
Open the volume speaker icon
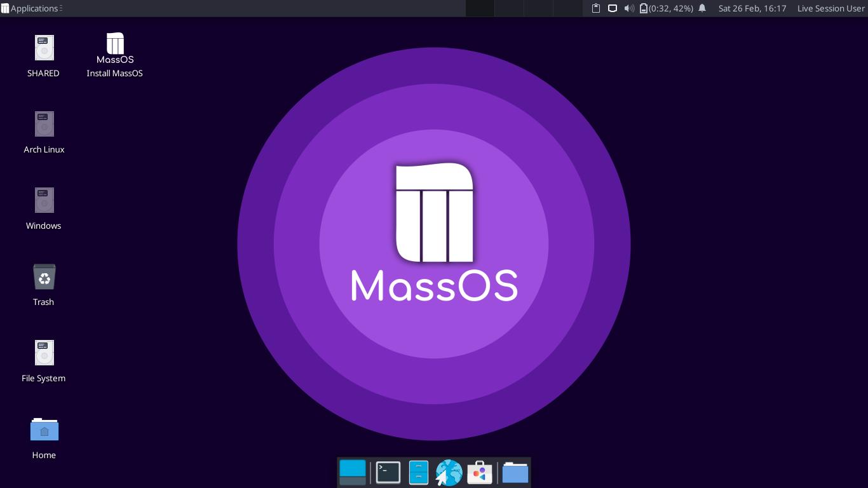(x=629, y=8)
